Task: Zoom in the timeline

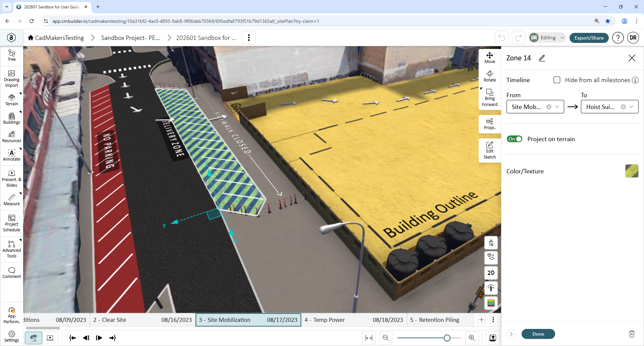Action: pos(472,338)
